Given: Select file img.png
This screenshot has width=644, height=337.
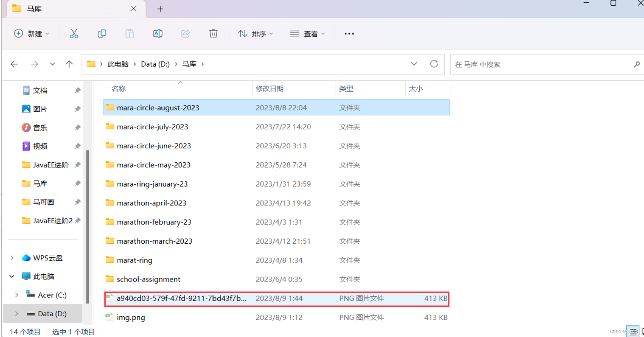Looking at the screenshot, I should pos(276,317).
